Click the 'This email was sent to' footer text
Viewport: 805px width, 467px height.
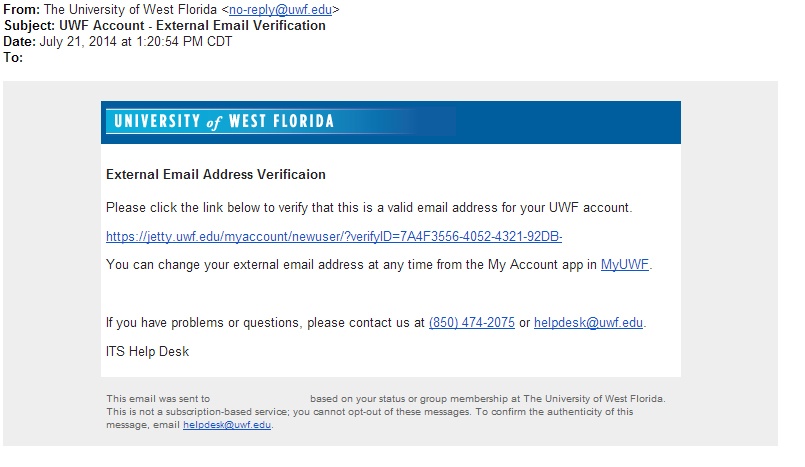(158, 399)
